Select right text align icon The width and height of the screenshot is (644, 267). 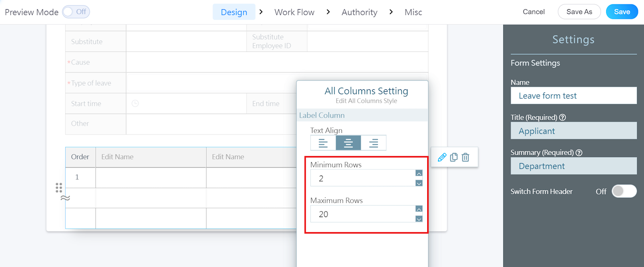click(x=374, y=143)
